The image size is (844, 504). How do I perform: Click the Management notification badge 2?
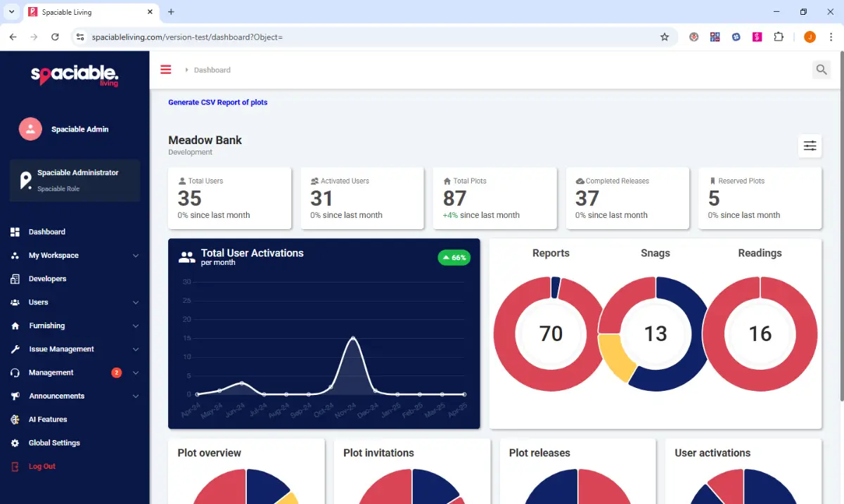(117, 373)
